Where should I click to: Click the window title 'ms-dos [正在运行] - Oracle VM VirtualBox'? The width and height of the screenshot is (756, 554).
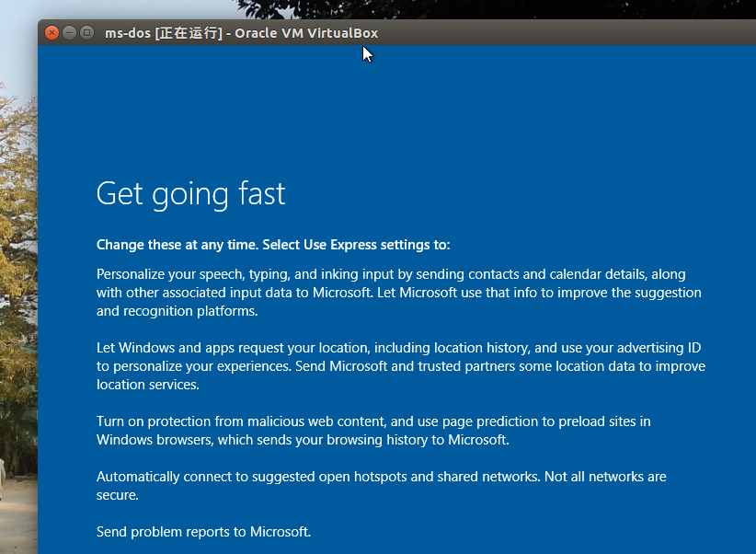pyautogui.click(x=242, y=33)
